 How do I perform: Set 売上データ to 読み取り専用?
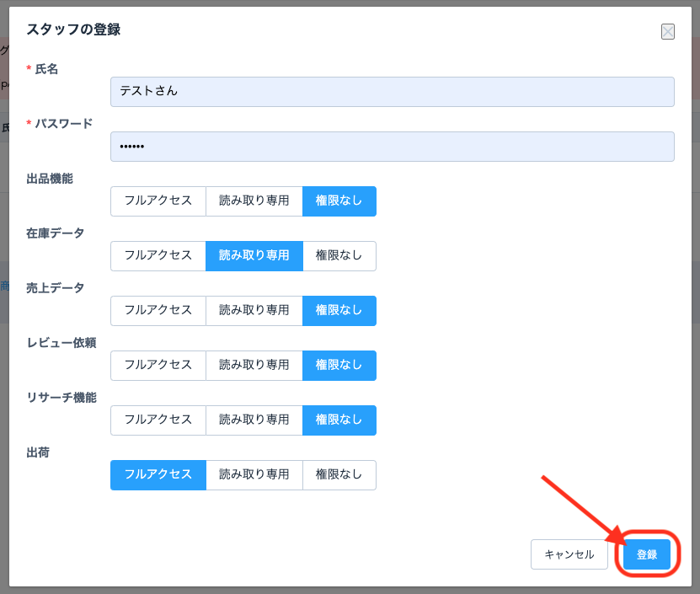click(x=254, y=311)
